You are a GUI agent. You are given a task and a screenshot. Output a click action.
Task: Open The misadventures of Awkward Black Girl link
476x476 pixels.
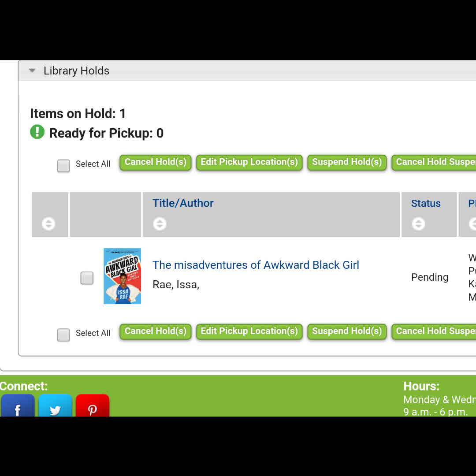[256, 265]
